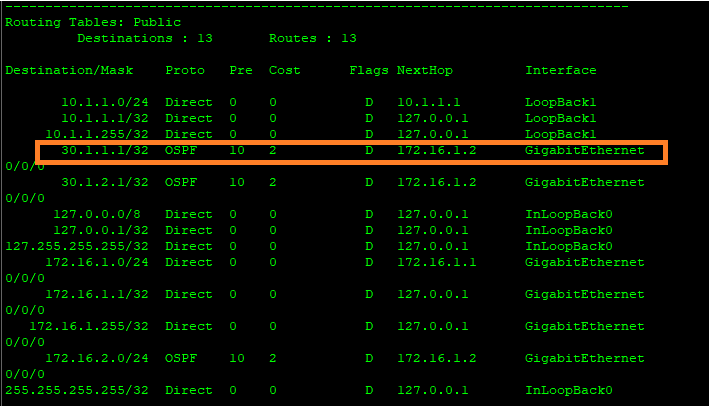Image resolution: width=709 pixels, height=408 pixels.
Task: Click destination 10.1.1.0/24
Action: point(105,103)
